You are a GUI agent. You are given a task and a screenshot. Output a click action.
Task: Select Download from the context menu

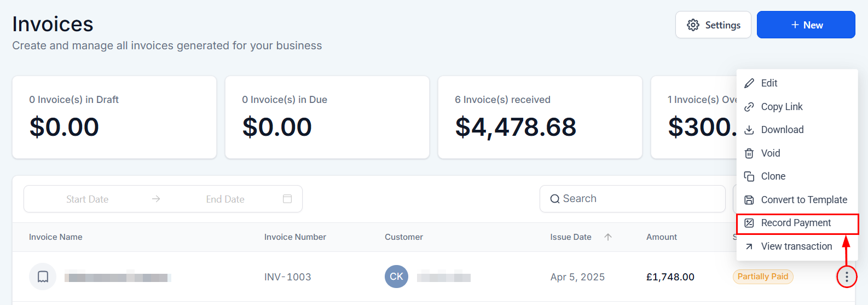coord(782,130)
